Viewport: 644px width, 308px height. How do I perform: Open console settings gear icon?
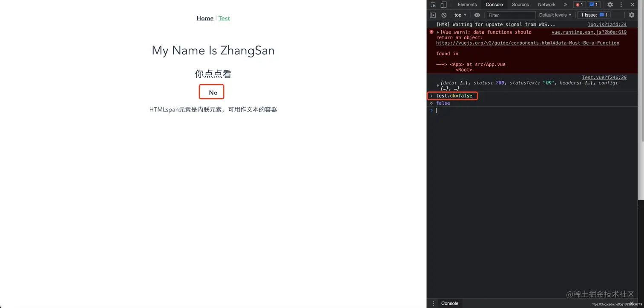[632, 15]
